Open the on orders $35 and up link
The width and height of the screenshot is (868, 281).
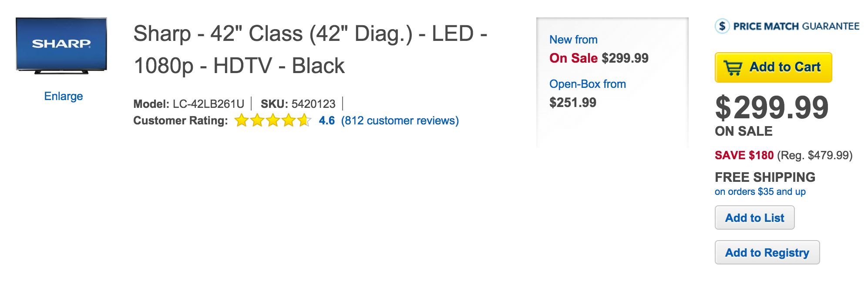click(x=760, y=192)
